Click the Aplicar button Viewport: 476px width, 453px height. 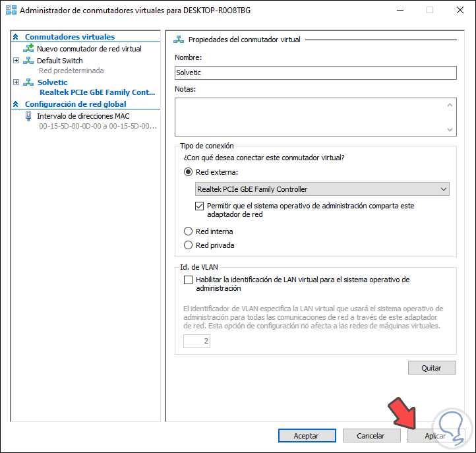point(436,436)
